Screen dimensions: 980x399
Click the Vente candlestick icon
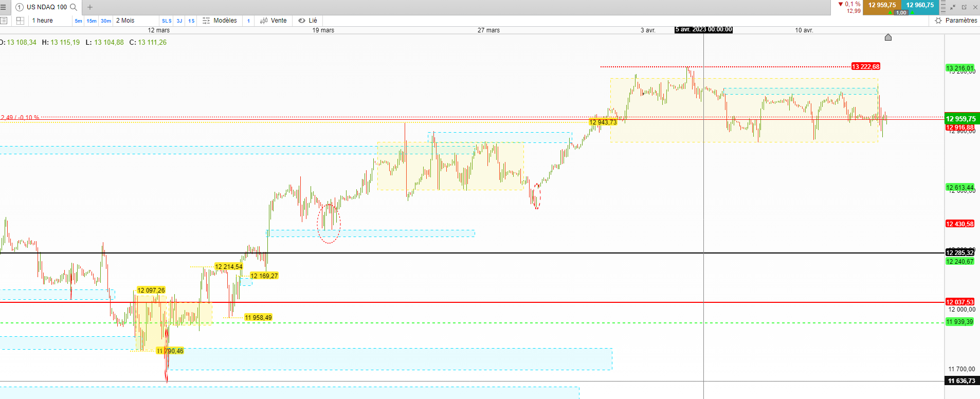(x=264, y=21)
